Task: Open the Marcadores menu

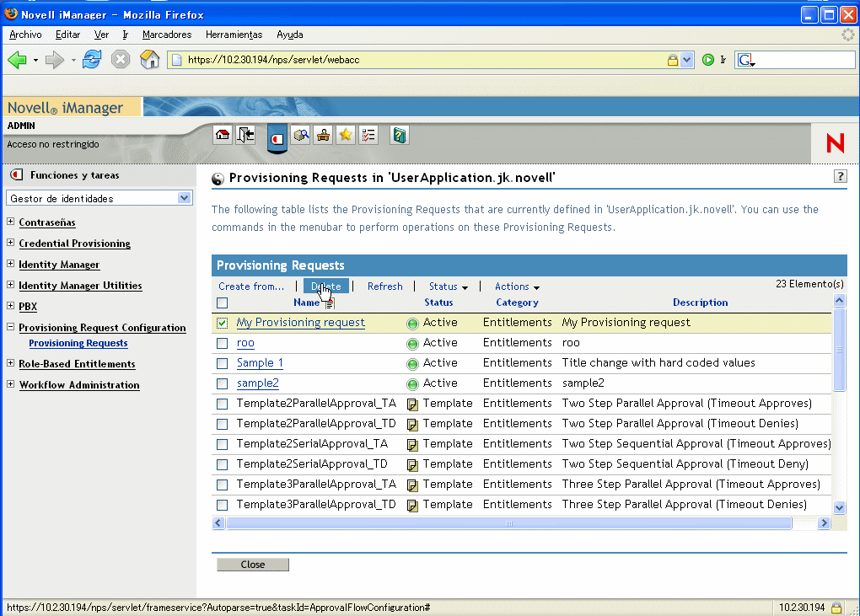Action: pyautogui.click(x=167, y=35)
